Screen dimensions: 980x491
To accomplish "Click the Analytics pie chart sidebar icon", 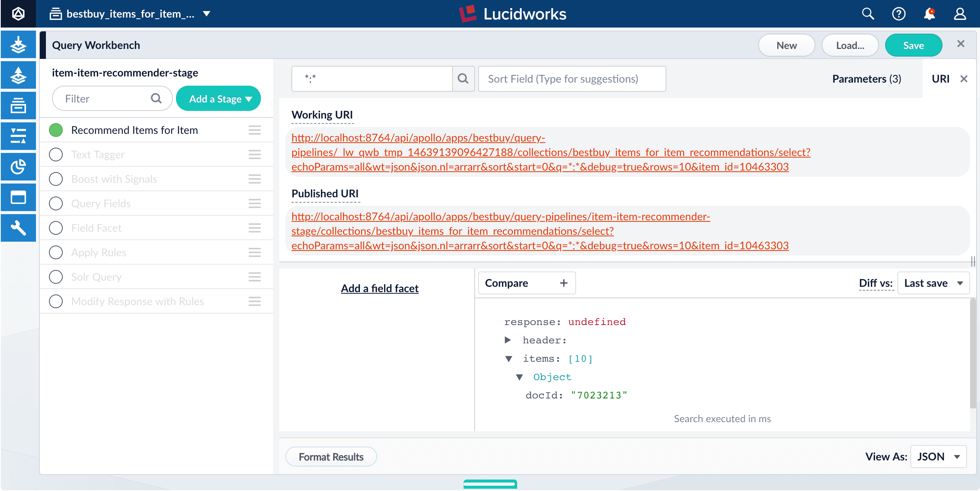I will coord(18,167).
